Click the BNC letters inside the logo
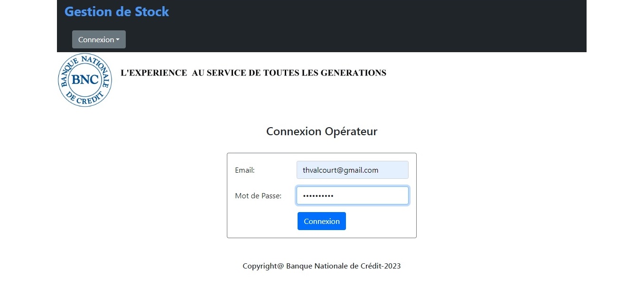 point(85,80)
